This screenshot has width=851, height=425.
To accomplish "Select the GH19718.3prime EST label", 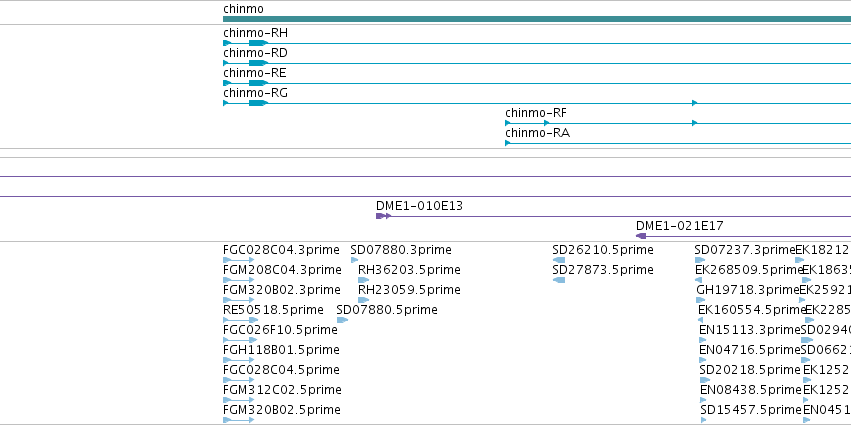I will point(748,290).
